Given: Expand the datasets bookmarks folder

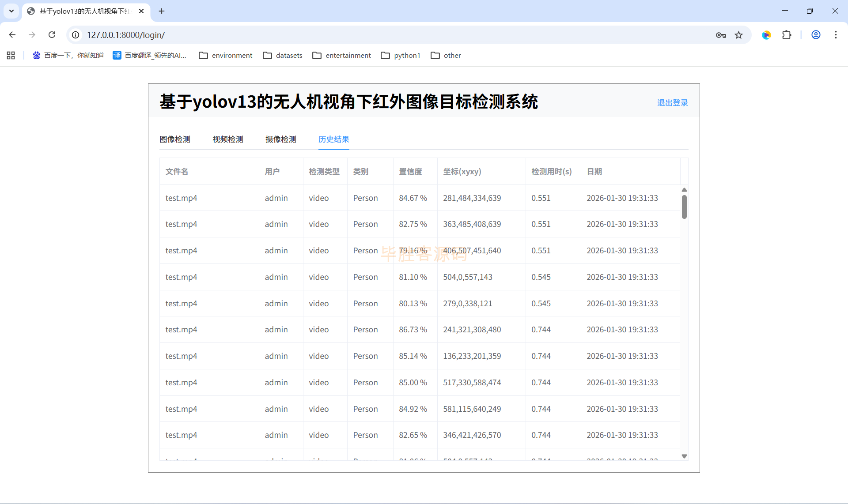Looking at the screenshot, I should pyautogui.click(x=283, y=55).
